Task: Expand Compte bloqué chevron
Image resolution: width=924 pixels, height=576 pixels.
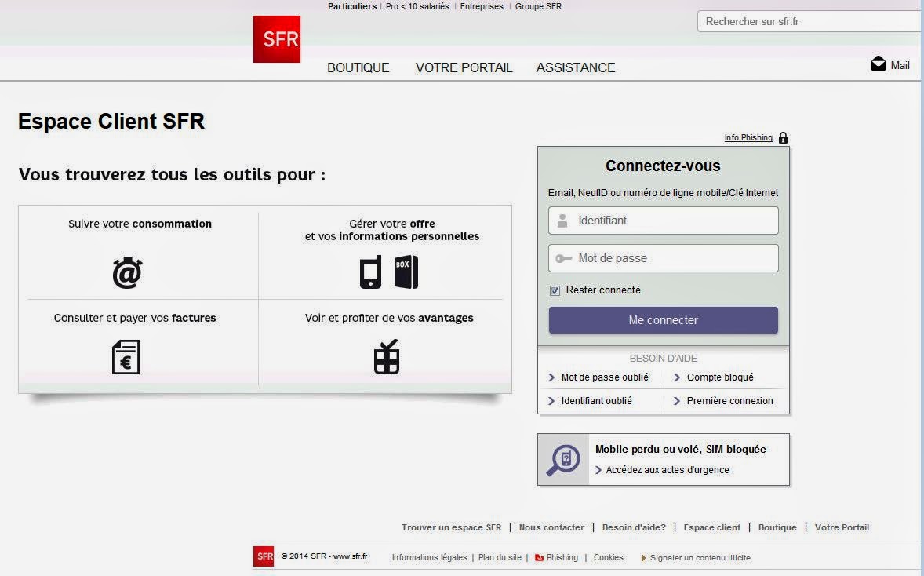Action: coord(677,377)
